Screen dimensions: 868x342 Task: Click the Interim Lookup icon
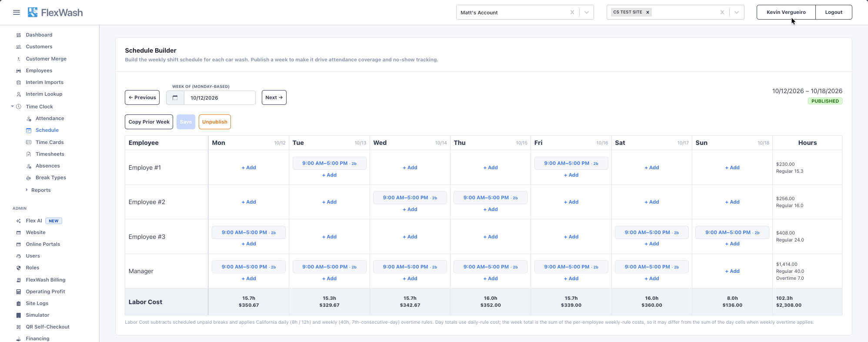(19, 94)
